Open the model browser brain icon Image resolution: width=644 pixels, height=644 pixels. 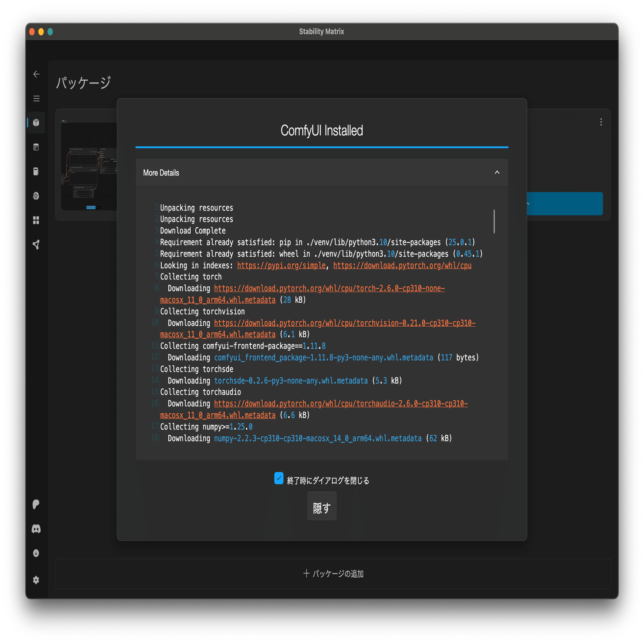36,196
